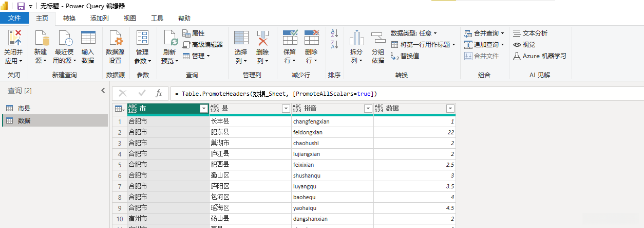Screen dimensions: 644x228
Task: Open filter dropdown for 市 column
Action: 203,109
